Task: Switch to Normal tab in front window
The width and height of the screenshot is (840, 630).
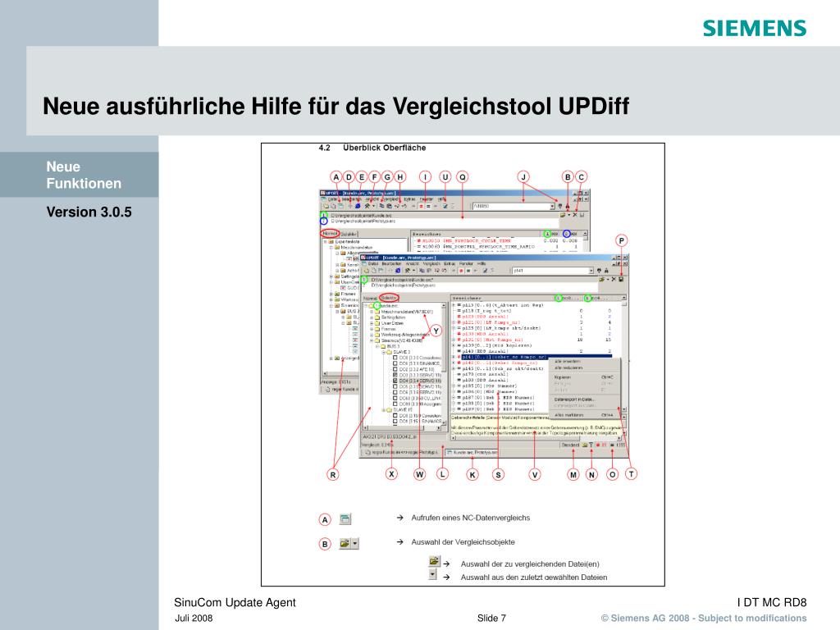Action: 370,299
